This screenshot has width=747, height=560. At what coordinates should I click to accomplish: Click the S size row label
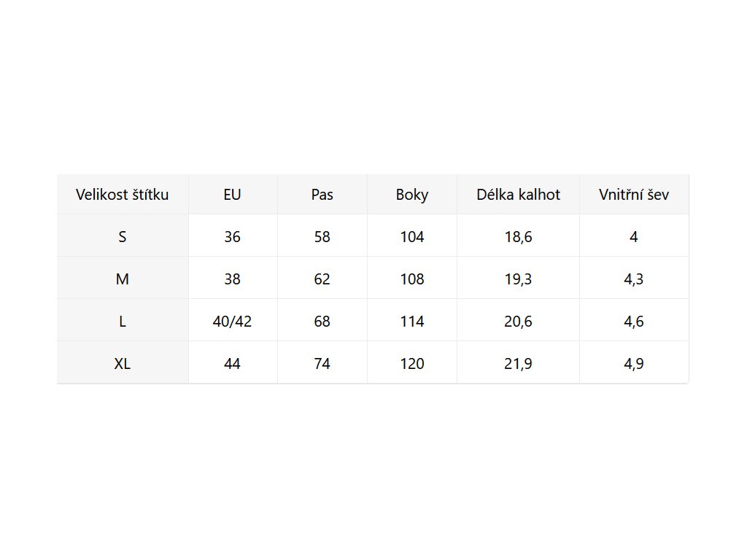[x=123, y=237]
